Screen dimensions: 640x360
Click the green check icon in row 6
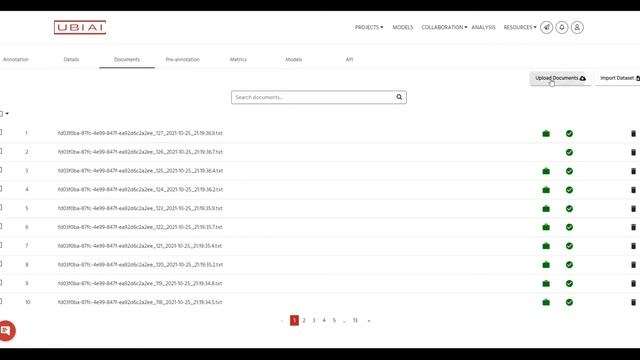click(x=569, y=227)
